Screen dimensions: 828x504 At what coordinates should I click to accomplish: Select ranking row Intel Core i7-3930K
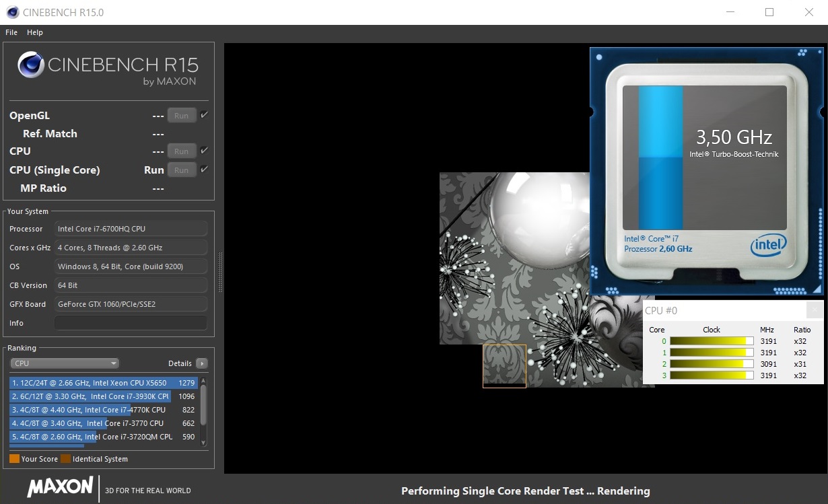pos(104,396)
